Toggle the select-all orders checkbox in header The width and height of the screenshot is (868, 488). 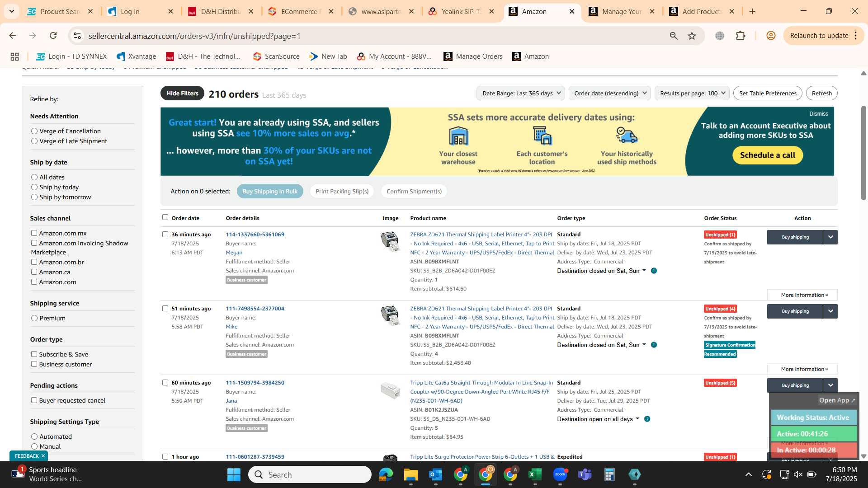click(165, 217)
